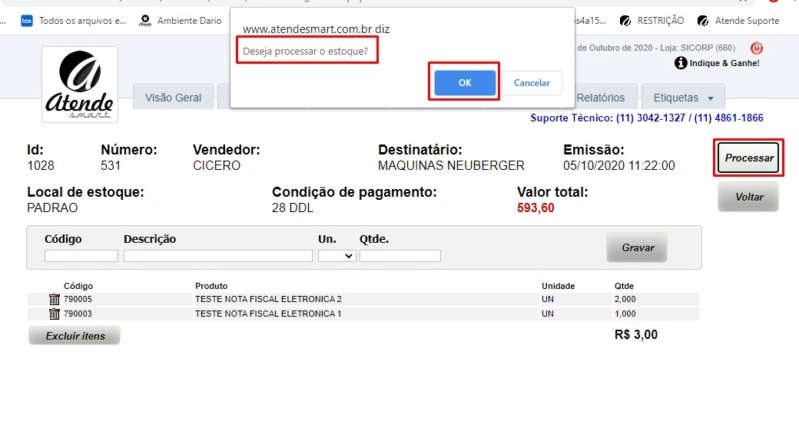
Task: Click the dialog message Deseja processar o estoque?
Action: point(305,51)
